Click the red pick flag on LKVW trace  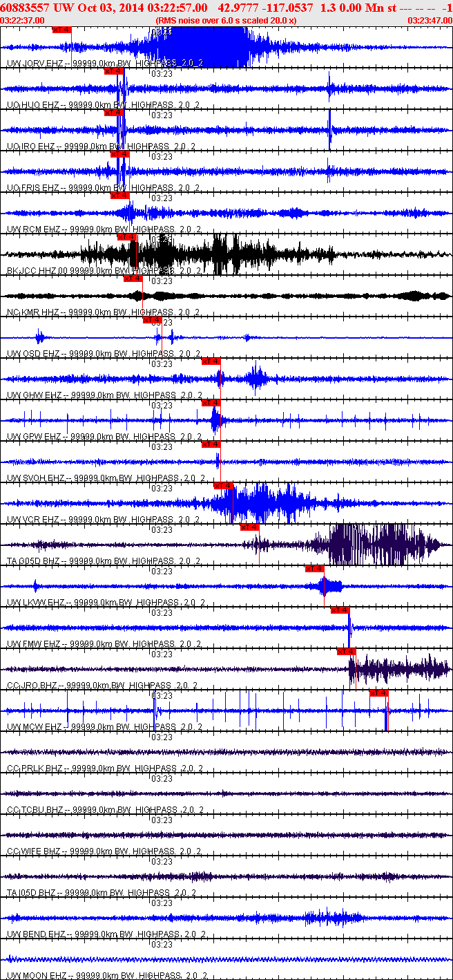pyautogui.click(x=315, y=568)
